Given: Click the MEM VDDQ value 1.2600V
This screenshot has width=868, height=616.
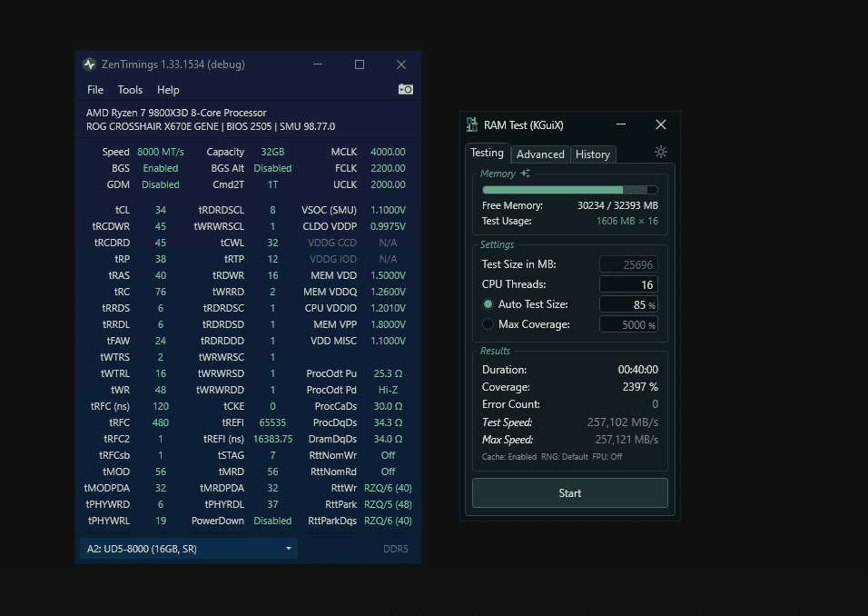Looking at the screenshot, I should pyautogui.click(x=388, y=292).
